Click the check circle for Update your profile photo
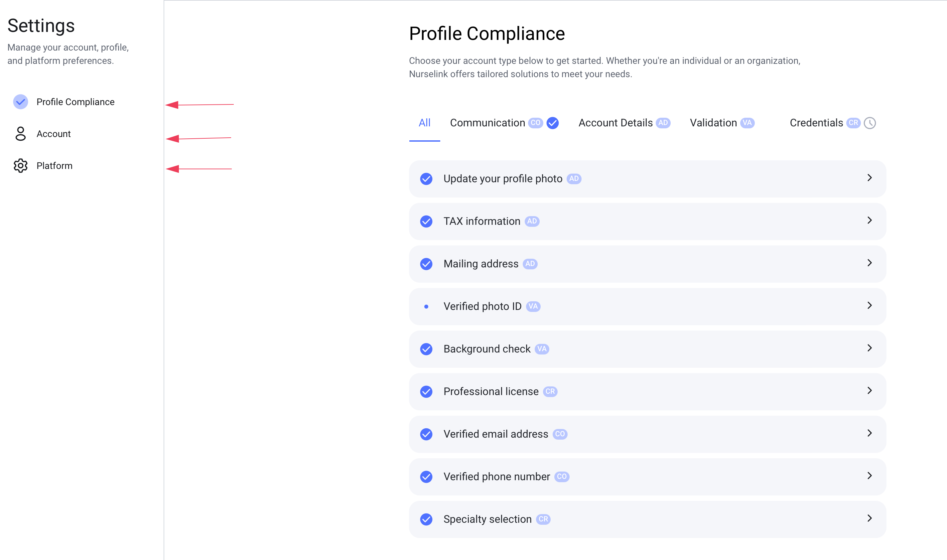 pyautogui.click(x=426, y=179)
